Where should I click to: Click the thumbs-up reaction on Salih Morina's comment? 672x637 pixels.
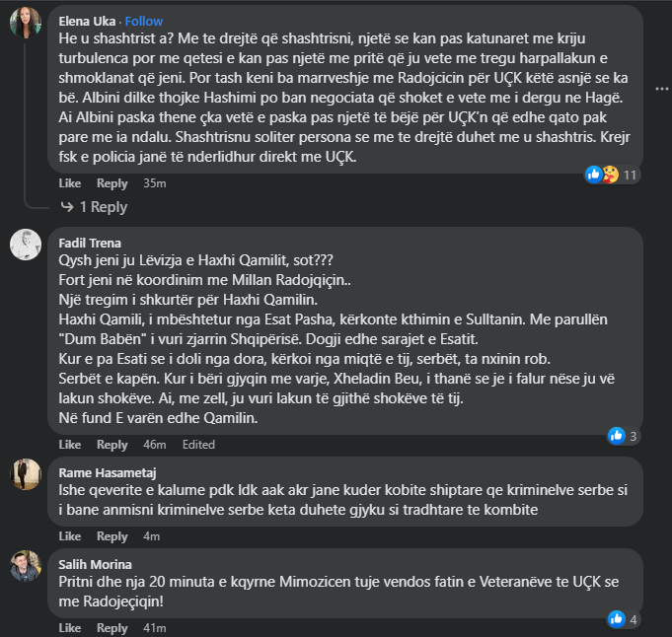tap(617, 619)
